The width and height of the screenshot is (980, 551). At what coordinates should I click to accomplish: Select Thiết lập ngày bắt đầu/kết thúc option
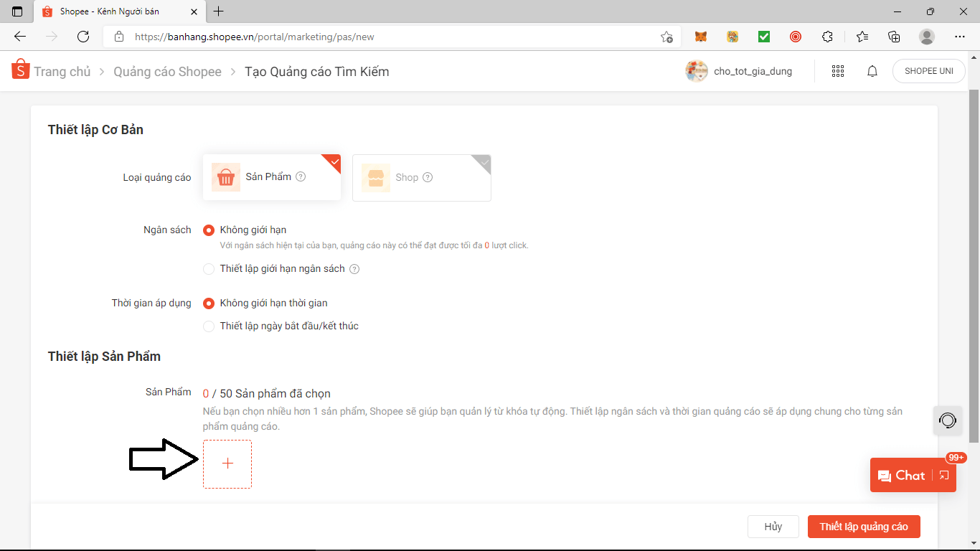click(x=209, y=326)
